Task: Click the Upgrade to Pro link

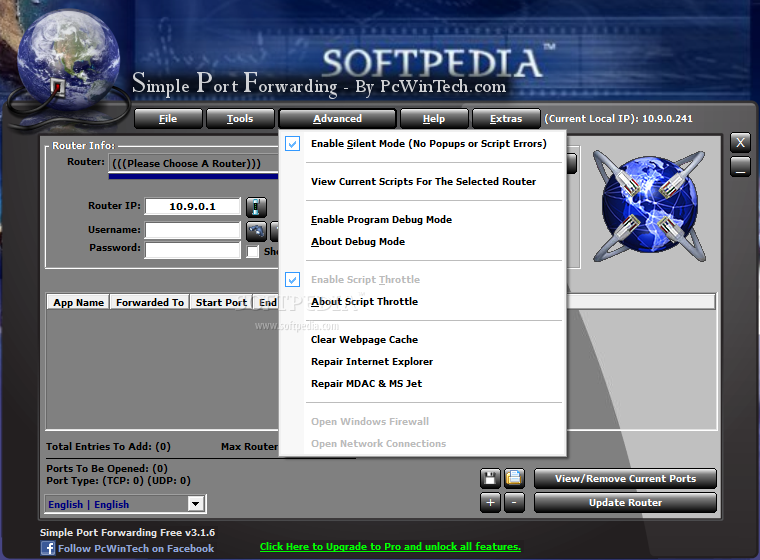Action: (x=390, y=547)
